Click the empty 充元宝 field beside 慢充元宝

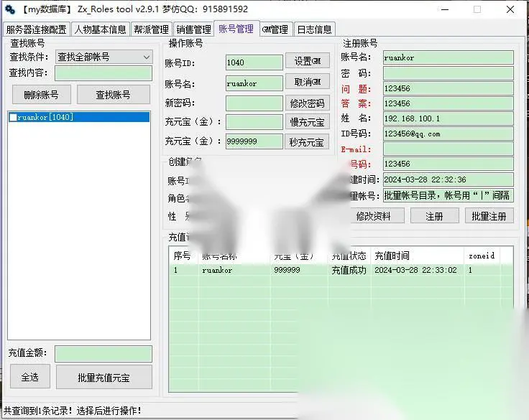coord(254,122)
